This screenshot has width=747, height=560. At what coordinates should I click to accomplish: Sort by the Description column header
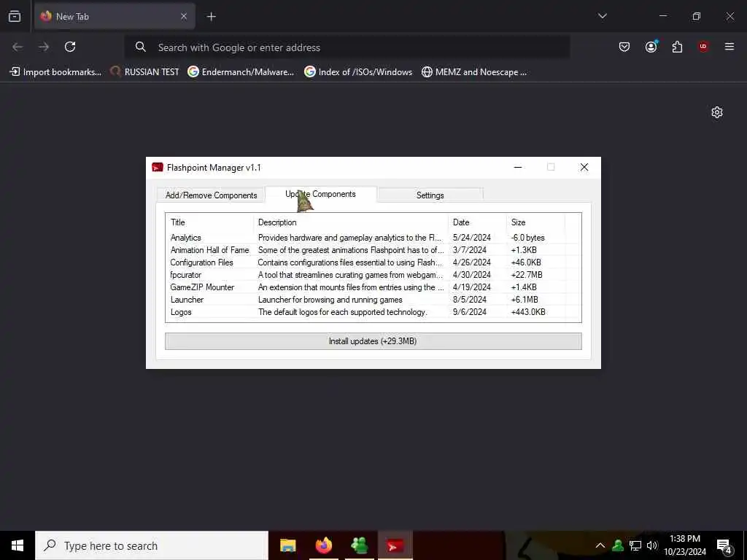(x=351, y=222)
